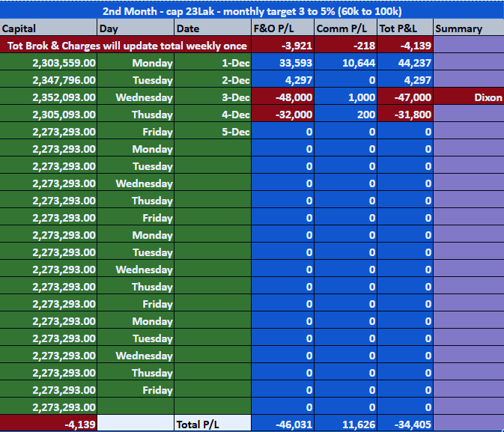
Task: Select the '2nd Month - cap 23Lak' title cell
Action: [252, 10]
